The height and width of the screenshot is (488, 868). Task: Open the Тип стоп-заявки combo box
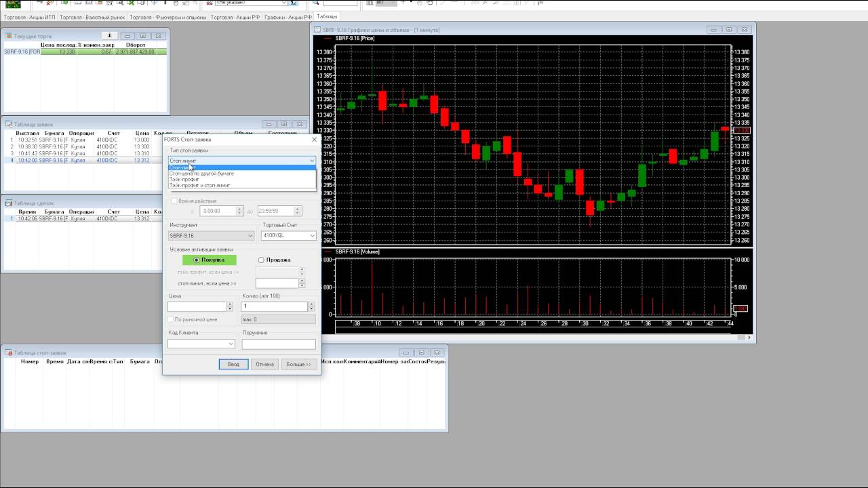coord(242,161)
